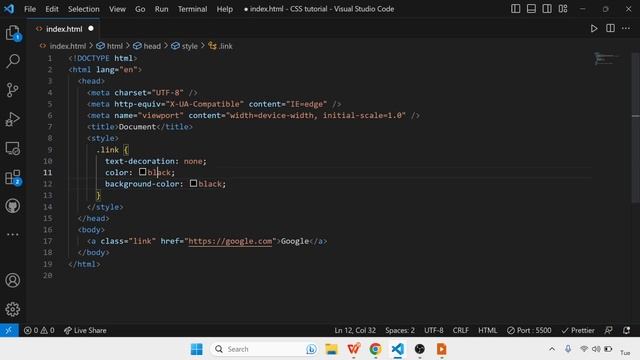
Task: Toggle the primary side bar layout icon
Action: pyautogui.click(x=516, y=9)
